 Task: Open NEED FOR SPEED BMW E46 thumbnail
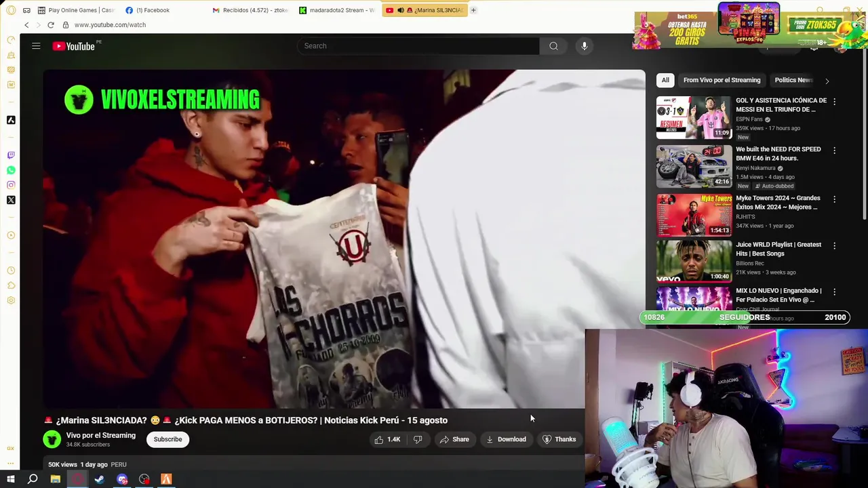(x=694, y=167)
